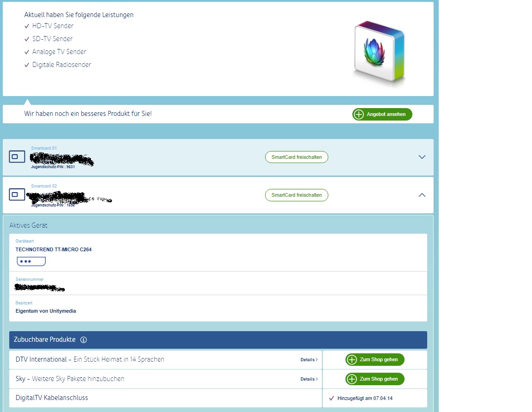Click info icon next to Zubuchbare Produkte
The image size is (532, 412).
click(84, 340)
